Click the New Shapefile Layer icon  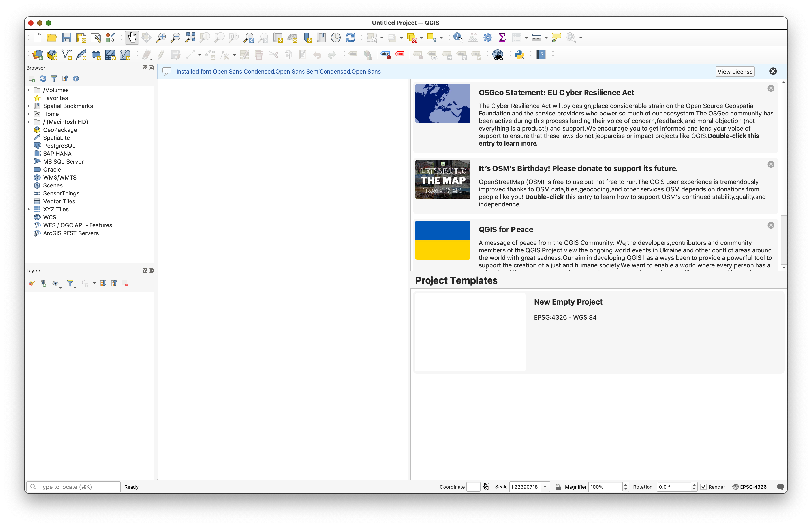pyautogui.click(x=67, y=55)
